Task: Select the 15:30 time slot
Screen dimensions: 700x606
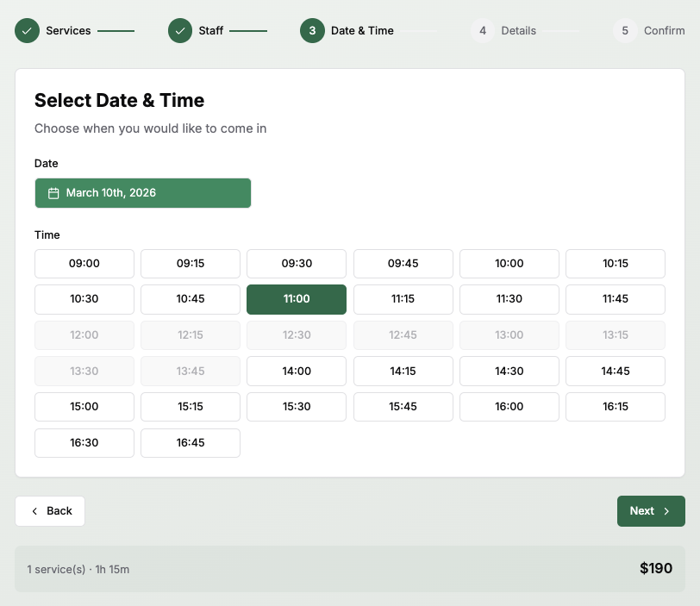Action: (x=297, y=407)
